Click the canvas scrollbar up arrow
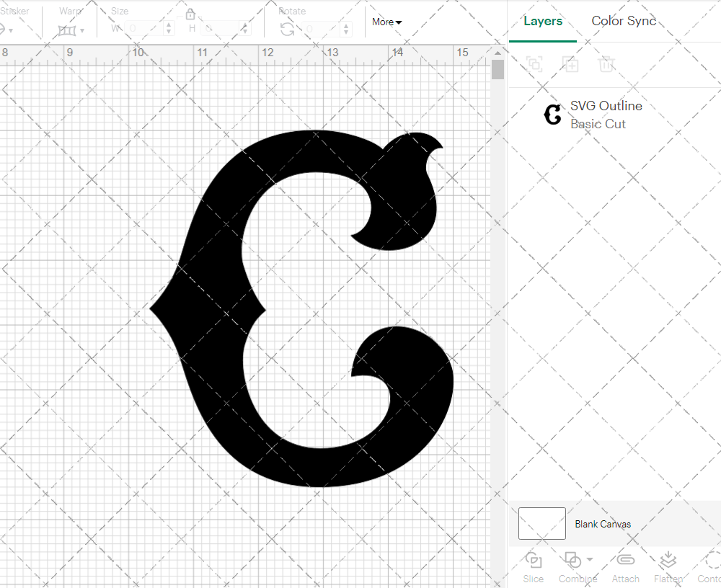This screenshot has width=721, height=588. tap(497, 53)
